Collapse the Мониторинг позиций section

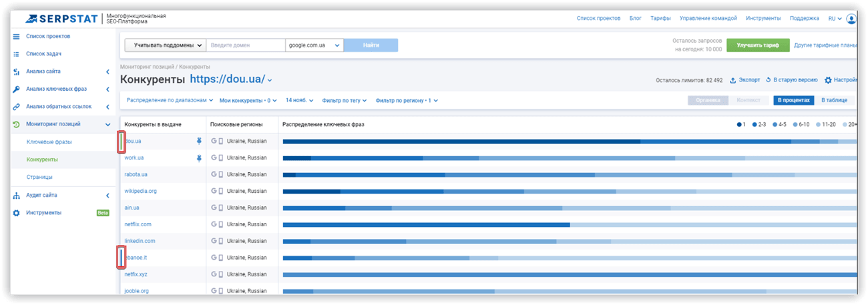point(107,124)
